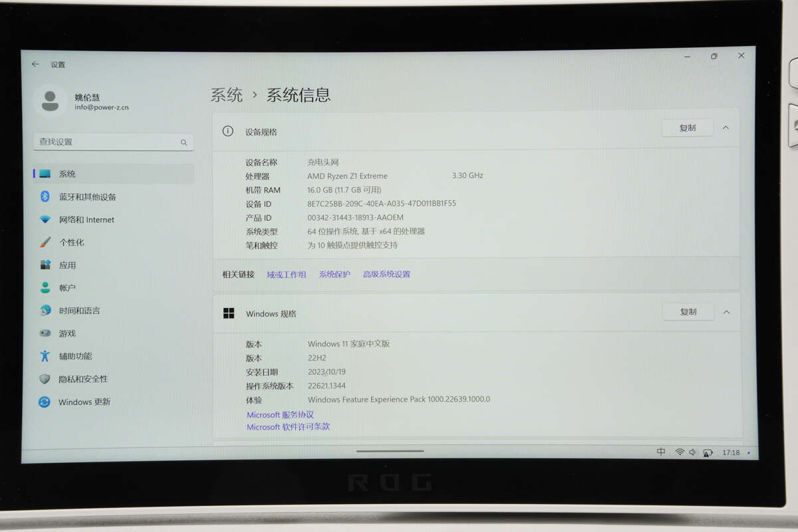This screenshot has height=532, width=798.
Task: Open Time and language settings
Action: [79, 311]
